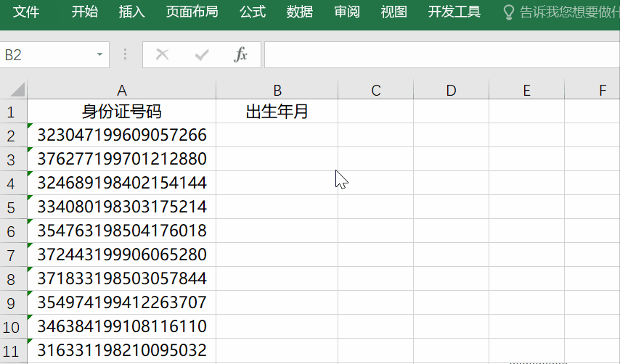Screen dimensions: 620x364
Task: Click the Select All corner triangle
Action: tap(15, 90)
